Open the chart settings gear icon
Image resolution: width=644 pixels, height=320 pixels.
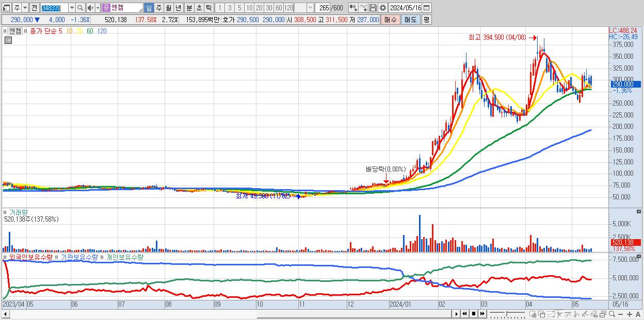[382, 8]
